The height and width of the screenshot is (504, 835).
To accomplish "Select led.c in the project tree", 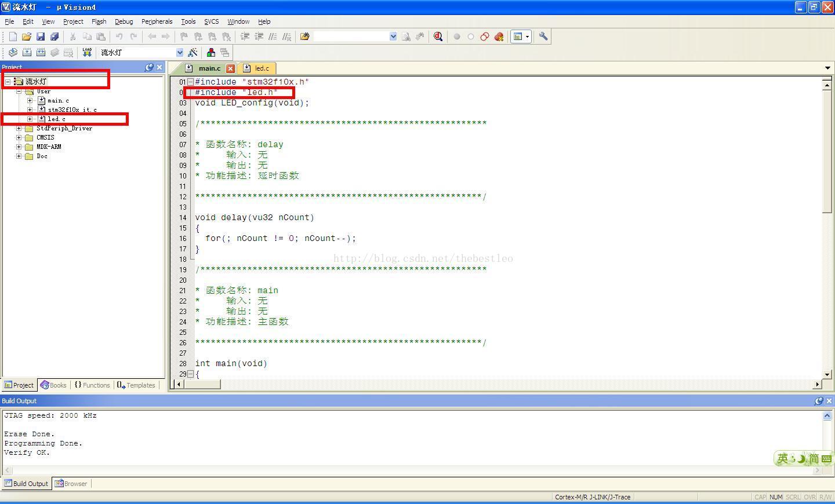I will tap(56, 119).
